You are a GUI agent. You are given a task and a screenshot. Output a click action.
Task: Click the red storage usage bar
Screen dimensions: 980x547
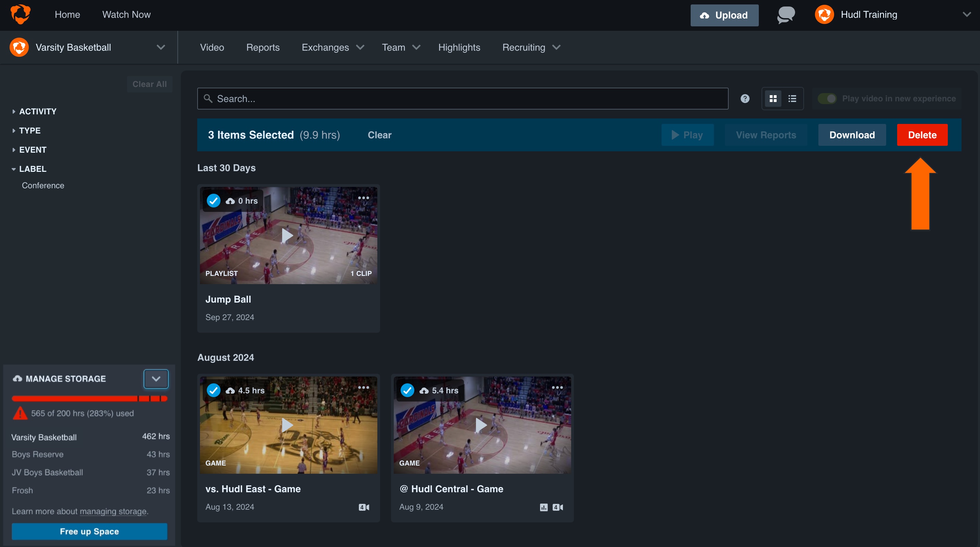(89, 399)
